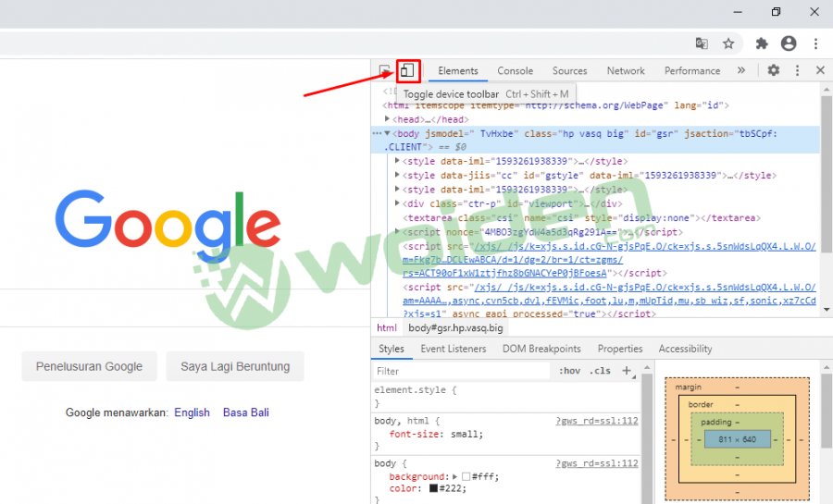This screenshot has height=504, width=833.
Task: Select html in the breadcrumb bar
Action: pyautogui.click(x=387, y=328)
